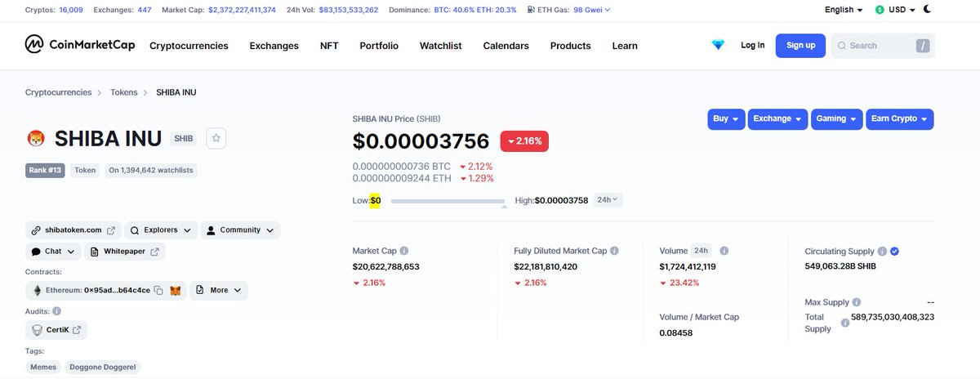Screen dimensions: 980x379
Task: Open the Learn nav menu
Action: 625,46
